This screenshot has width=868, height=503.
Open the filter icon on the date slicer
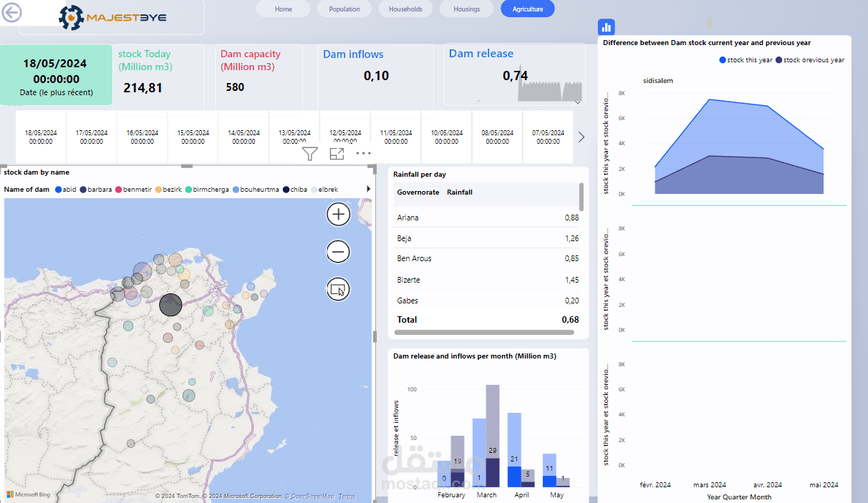[309, 153]
